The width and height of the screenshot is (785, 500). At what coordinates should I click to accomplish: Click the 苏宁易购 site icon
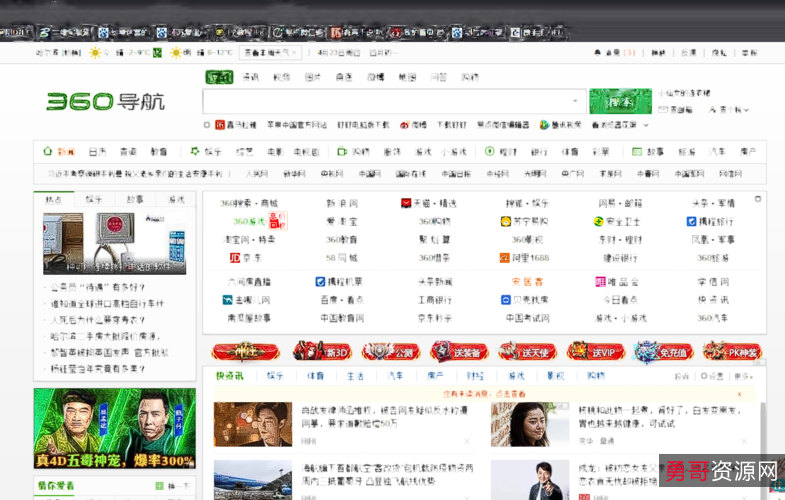click(506, 221)
